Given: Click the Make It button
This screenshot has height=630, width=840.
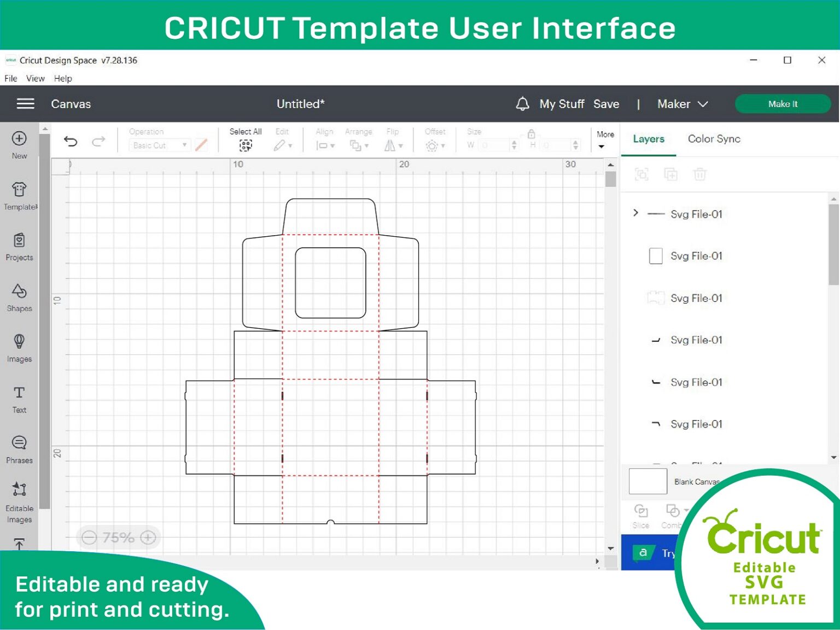Looking at the screenshot, I should point(783,103).
